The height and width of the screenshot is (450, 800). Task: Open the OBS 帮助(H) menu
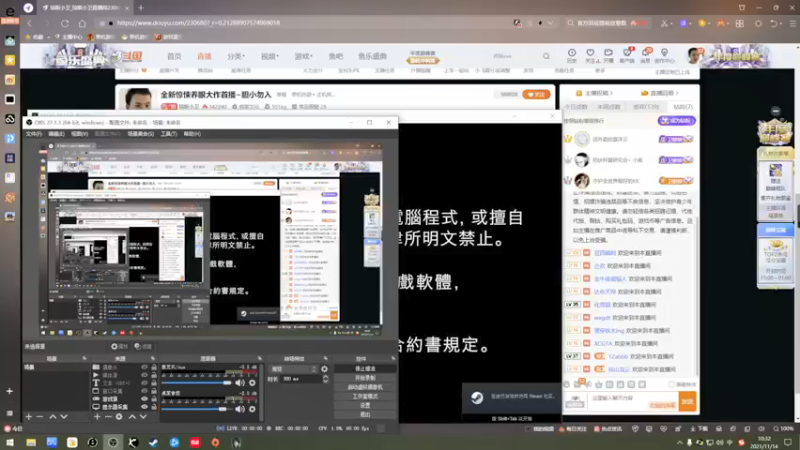click(192, 134)
